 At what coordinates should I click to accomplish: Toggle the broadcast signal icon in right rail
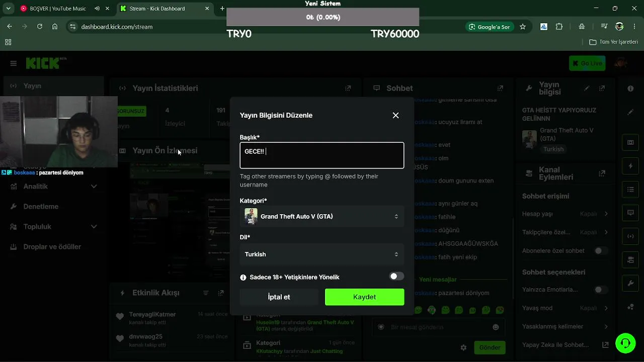[x=630, y=236]
